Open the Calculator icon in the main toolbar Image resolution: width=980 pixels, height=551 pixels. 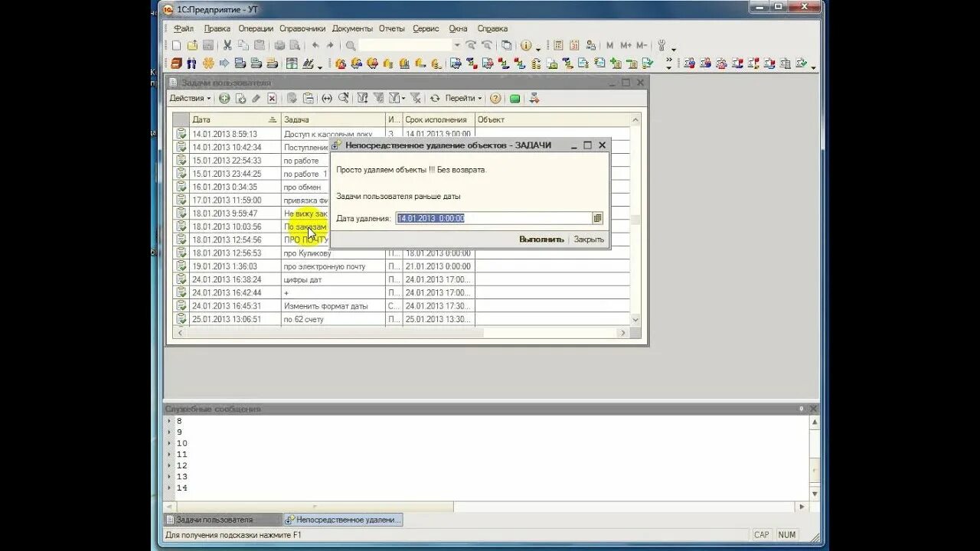point(558,45)
